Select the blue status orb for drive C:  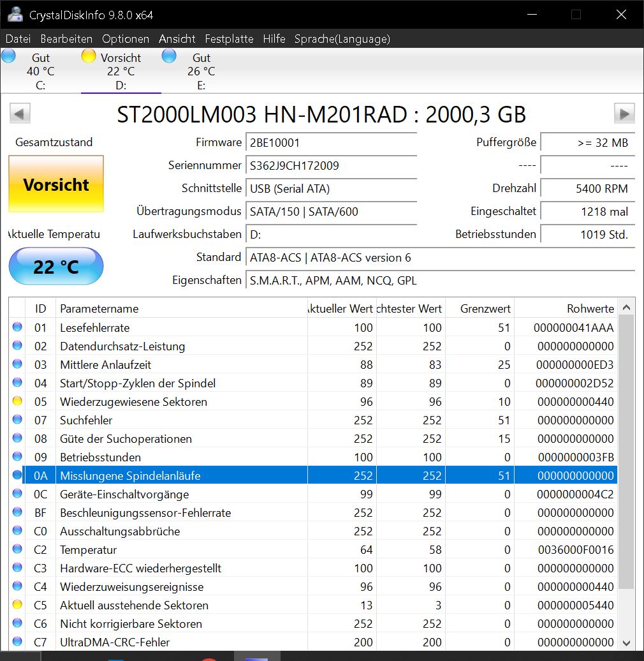8,56
